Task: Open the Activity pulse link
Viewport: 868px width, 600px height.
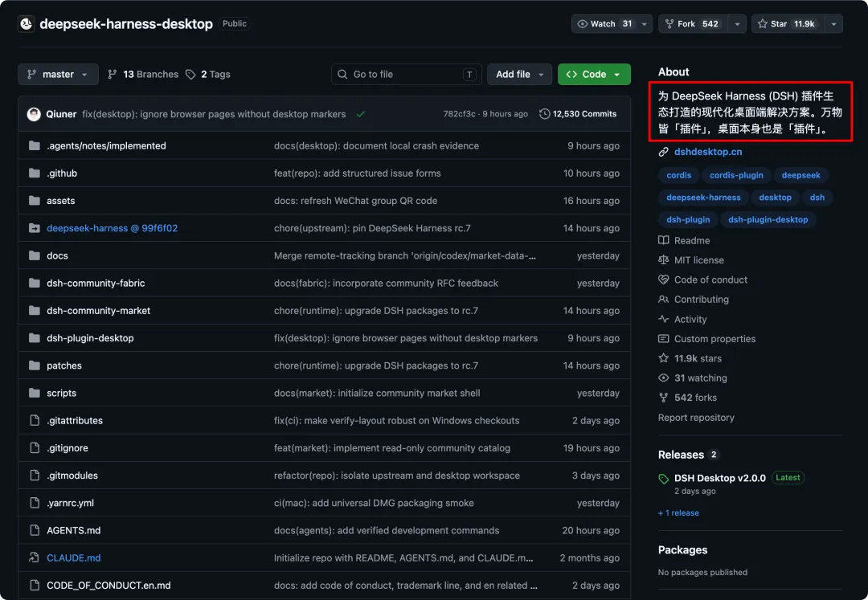Action: pos(682,319)
